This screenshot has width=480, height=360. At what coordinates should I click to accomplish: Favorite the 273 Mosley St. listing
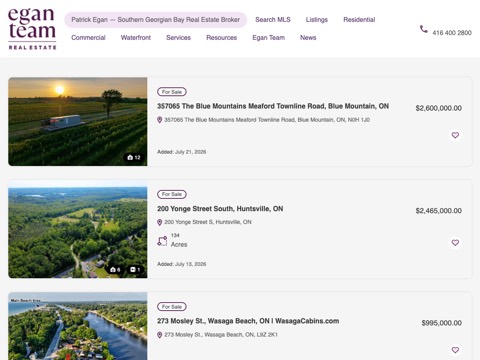coord(455,350)
